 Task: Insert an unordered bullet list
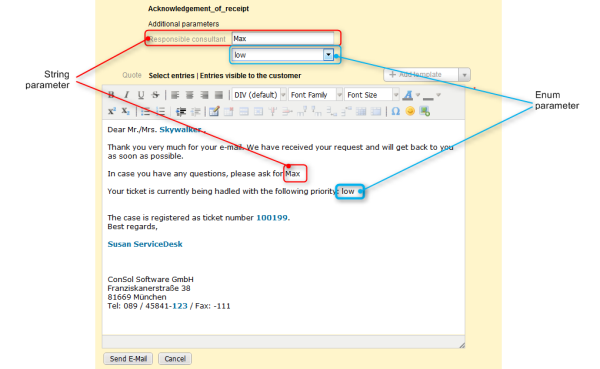145,111
